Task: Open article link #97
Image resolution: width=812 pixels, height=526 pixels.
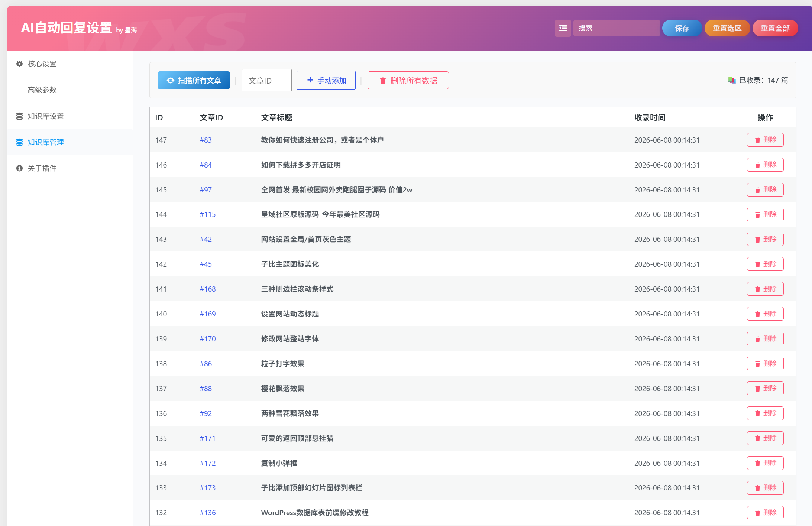Action: [206, 190]
